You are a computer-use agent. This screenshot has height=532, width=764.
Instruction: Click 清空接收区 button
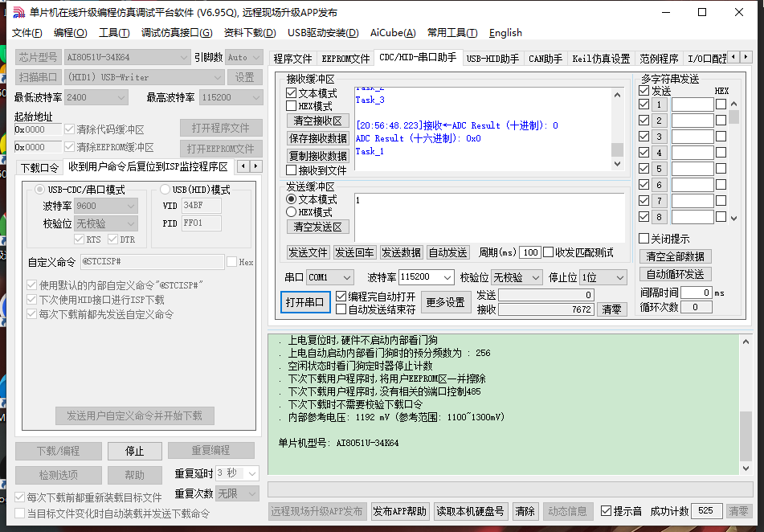(317, 121)
